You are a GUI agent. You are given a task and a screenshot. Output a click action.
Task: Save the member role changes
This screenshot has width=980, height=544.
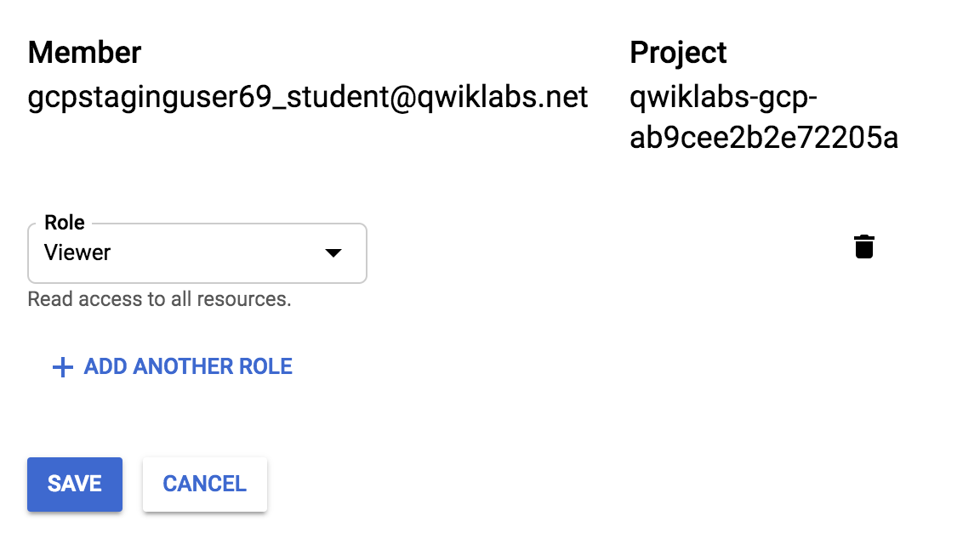pos(74,484)
